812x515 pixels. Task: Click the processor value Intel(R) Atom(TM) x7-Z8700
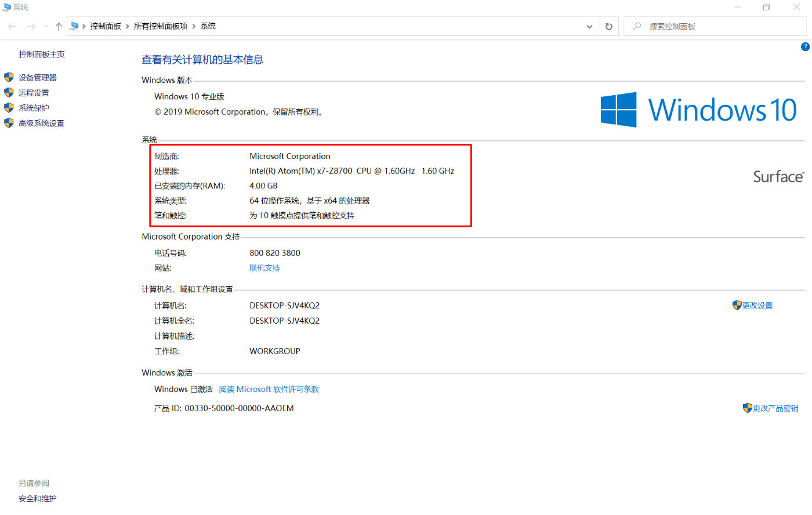[352, 171]
